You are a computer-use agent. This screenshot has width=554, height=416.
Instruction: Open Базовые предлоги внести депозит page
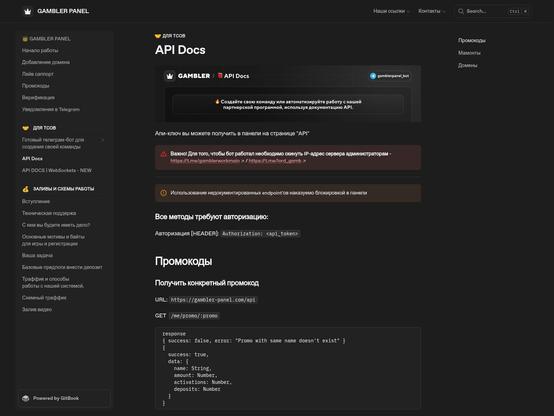[62, 267]
